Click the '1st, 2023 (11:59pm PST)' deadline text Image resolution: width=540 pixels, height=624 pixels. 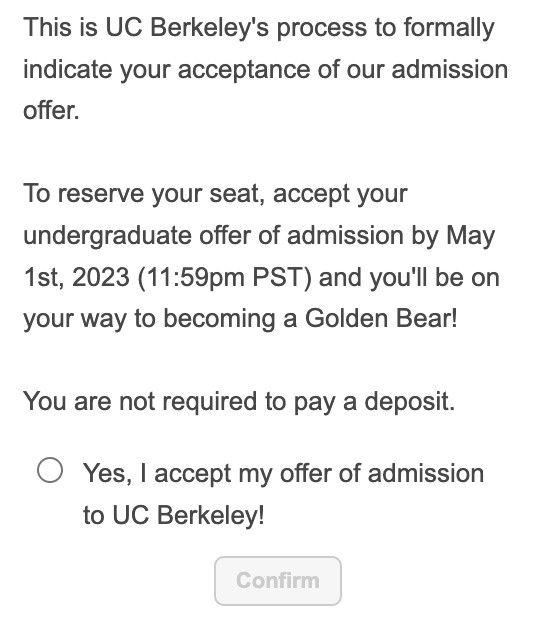click(168, 277)
